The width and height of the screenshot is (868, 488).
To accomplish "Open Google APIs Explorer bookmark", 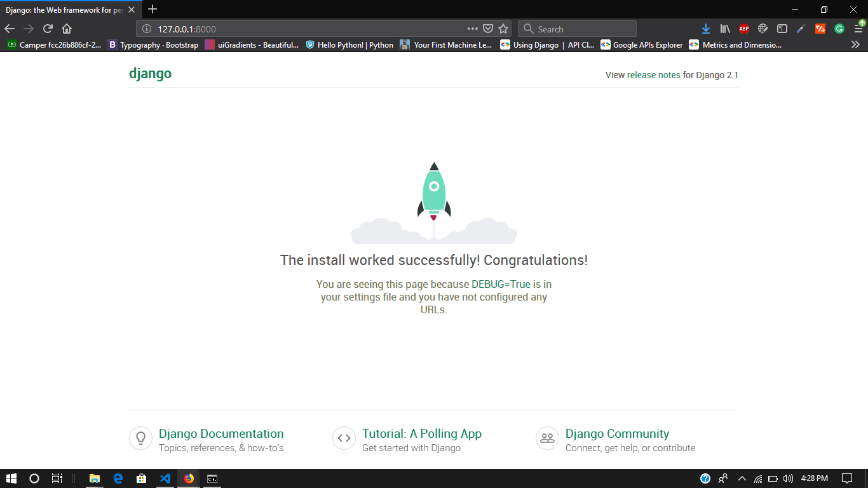I will tap(641, 44).
